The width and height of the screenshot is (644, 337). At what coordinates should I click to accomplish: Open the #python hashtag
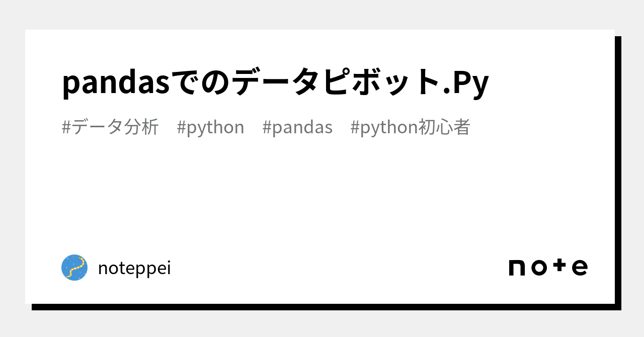210,127
